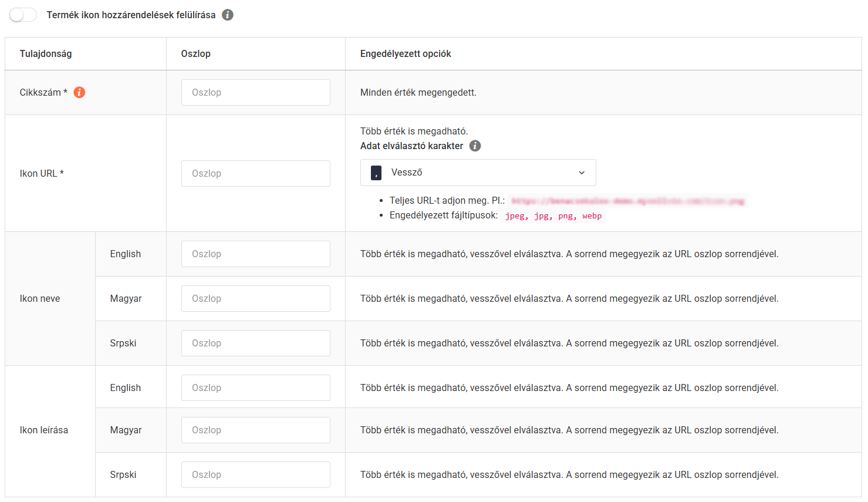Click Teljes URL-t adjon meg hint text
Screen dimensions: 868x502
tap(447, 200)
